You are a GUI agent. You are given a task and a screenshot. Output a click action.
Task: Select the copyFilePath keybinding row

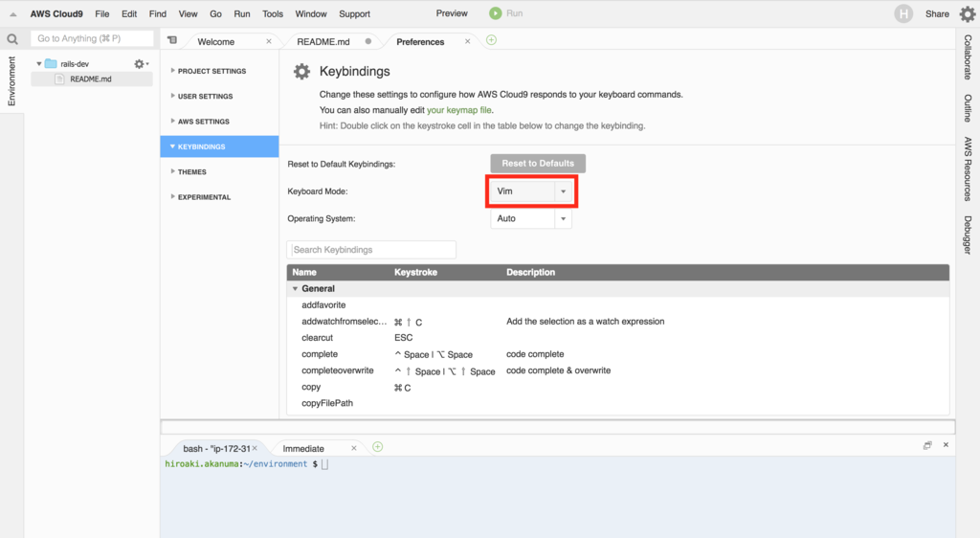[x=618, y=403]
